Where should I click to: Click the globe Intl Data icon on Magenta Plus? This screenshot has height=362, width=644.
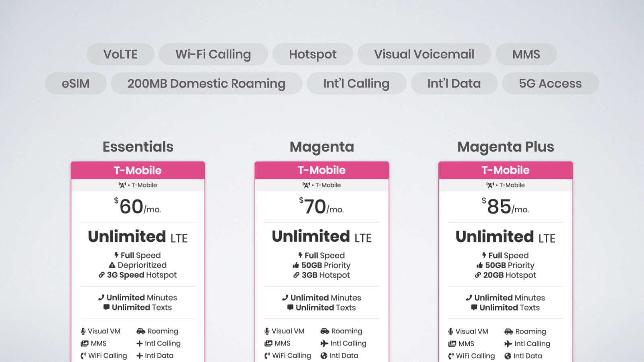tap(507, 356)
